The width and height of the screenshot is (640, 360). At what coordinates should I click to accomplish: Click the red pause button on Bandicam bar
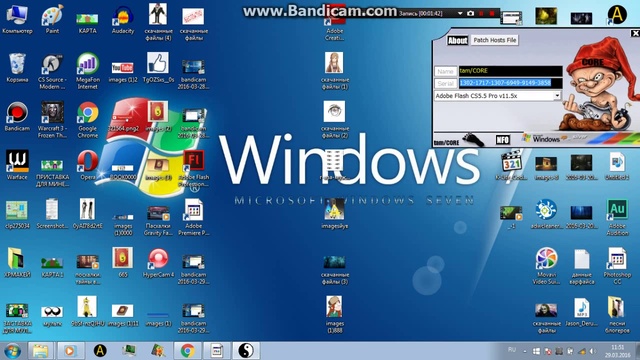point(482,13)
